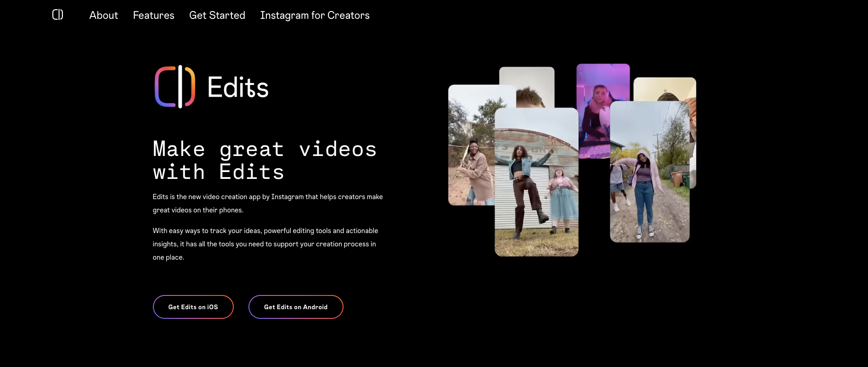Open the Features menu item
The height and width of the screenshot is (367, 868).
pyautogui.click(x=153, y=15)
